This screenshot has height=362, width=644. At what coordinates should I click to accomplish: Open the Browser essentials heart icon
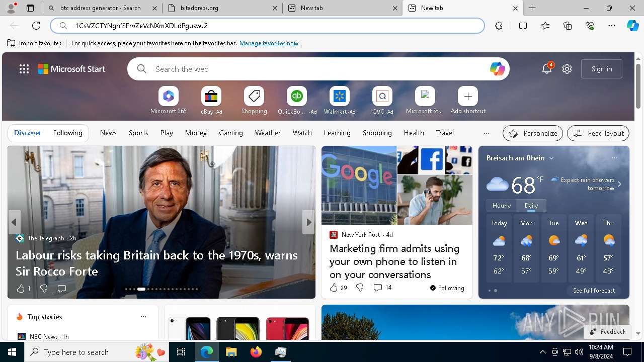(590, 26)
